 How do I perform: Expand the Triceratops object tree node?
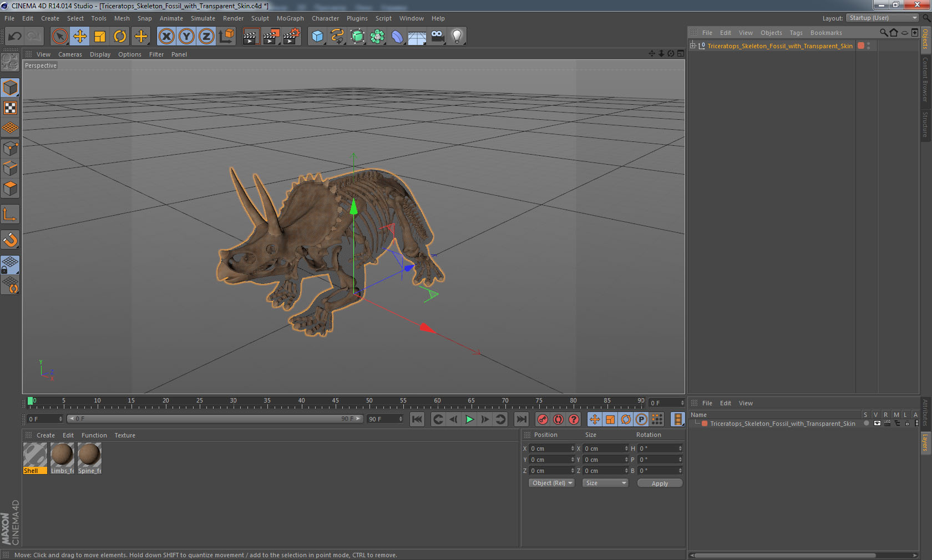click(x=693, y=45)
